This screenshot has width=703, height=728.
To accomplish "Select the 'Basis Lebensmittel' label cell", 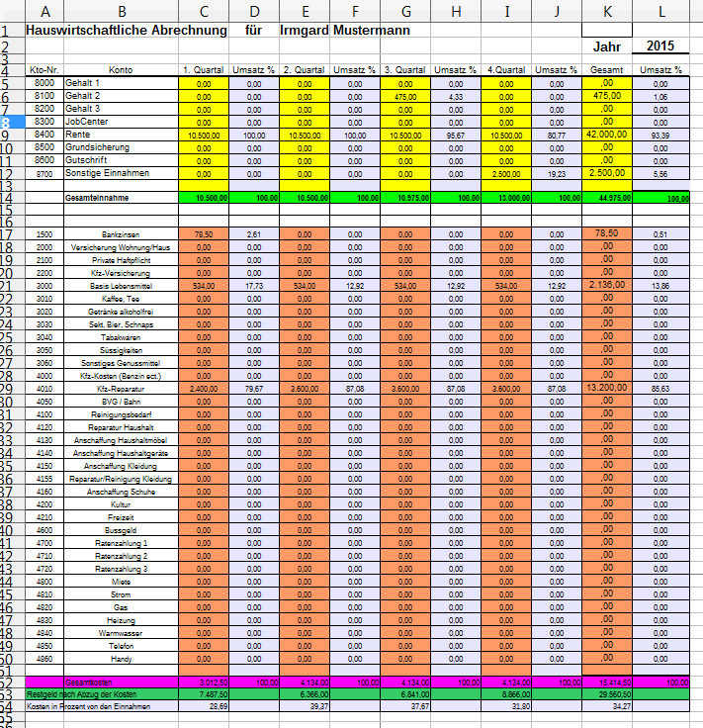I will click(x=121, y=285).
